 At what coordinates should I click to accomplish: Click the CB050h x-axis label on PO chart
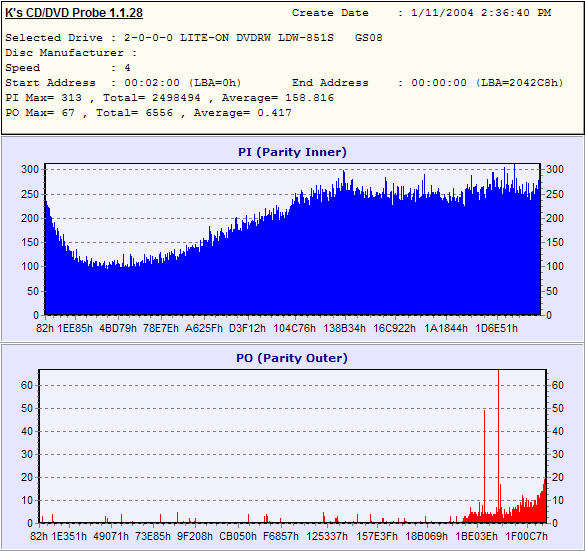click(238, 536)
